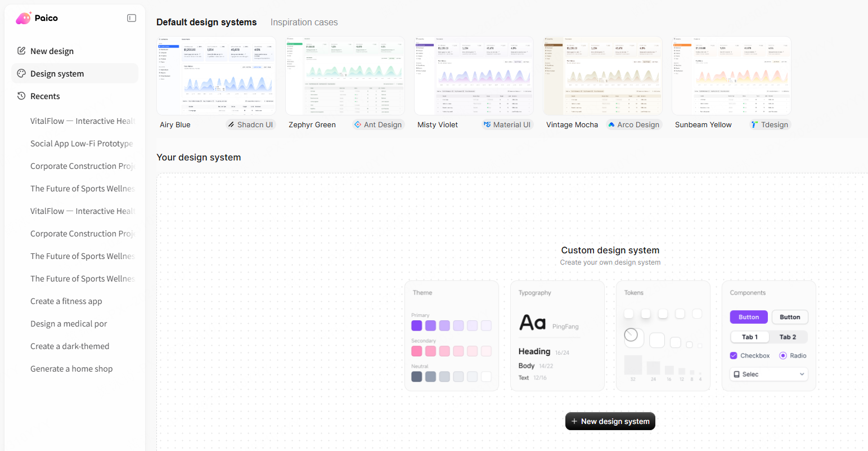The width and height of the screenshot is (868, 451).
Task: Click the 'Your design system' heading
Action: tap(199, 157)
